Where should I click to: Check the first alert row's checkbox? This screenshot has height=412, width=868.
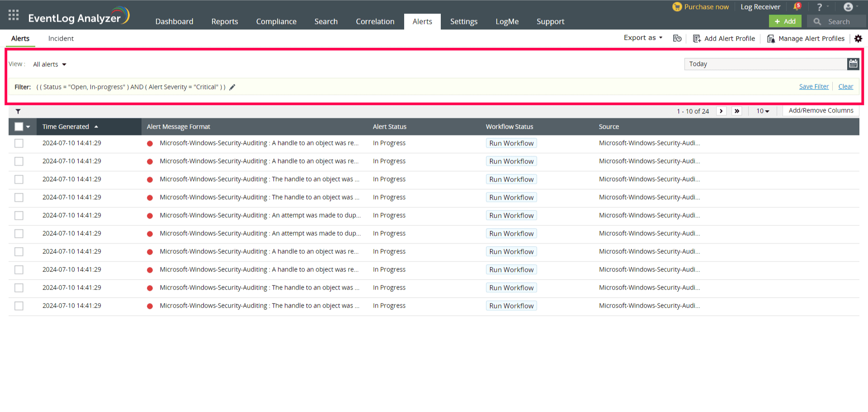click(19, 143)
